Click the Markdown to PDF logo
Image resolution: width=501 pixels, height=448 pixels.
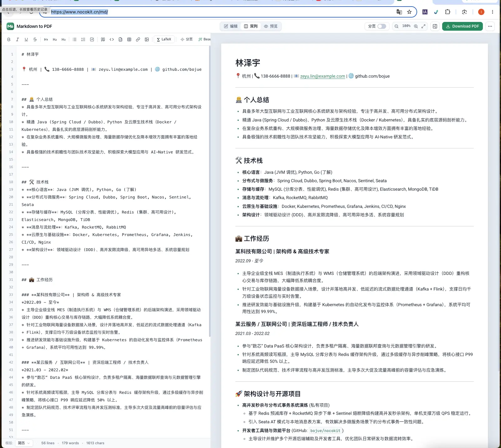(10, 26)
